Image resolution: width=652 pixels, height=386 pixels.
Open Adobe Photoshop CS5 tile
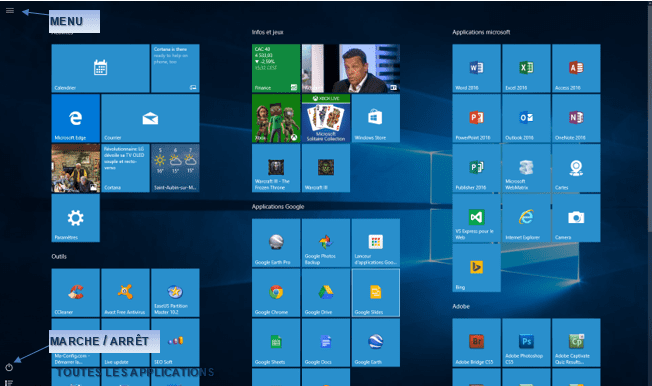pyautogui.click(x=526, y=343)
